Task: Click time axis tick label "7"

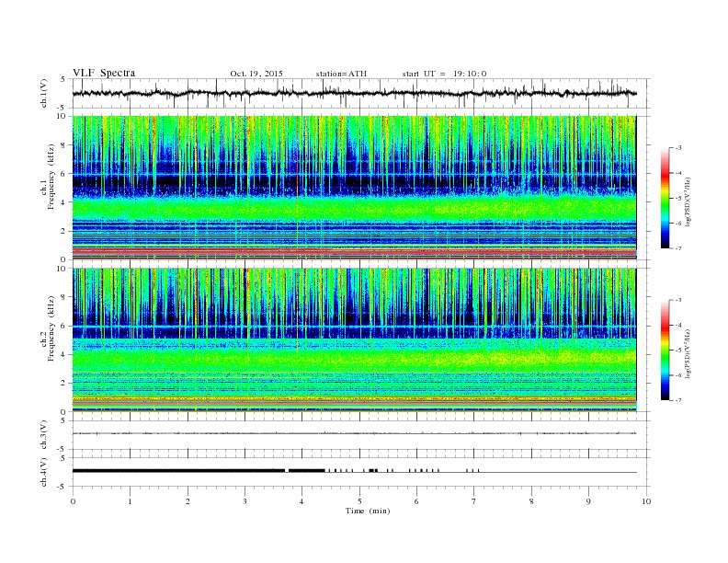Action: pos(474,501)
